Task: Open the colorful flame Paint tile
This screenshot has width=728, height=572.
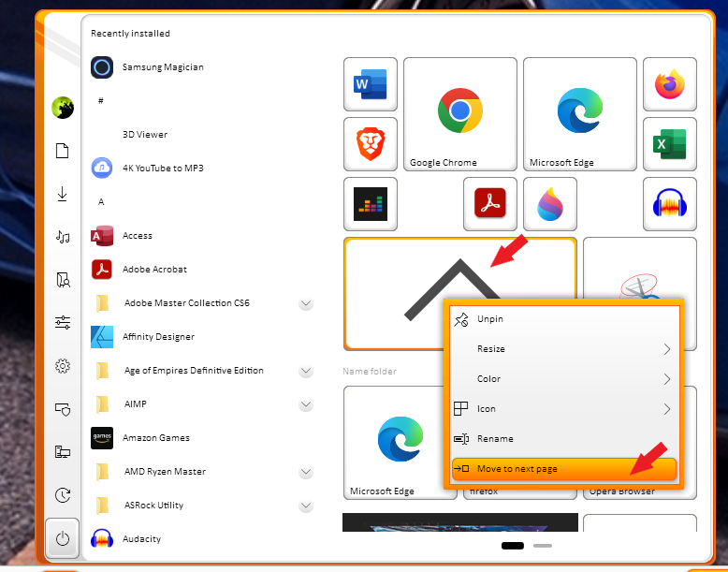Action: (549, 204)
